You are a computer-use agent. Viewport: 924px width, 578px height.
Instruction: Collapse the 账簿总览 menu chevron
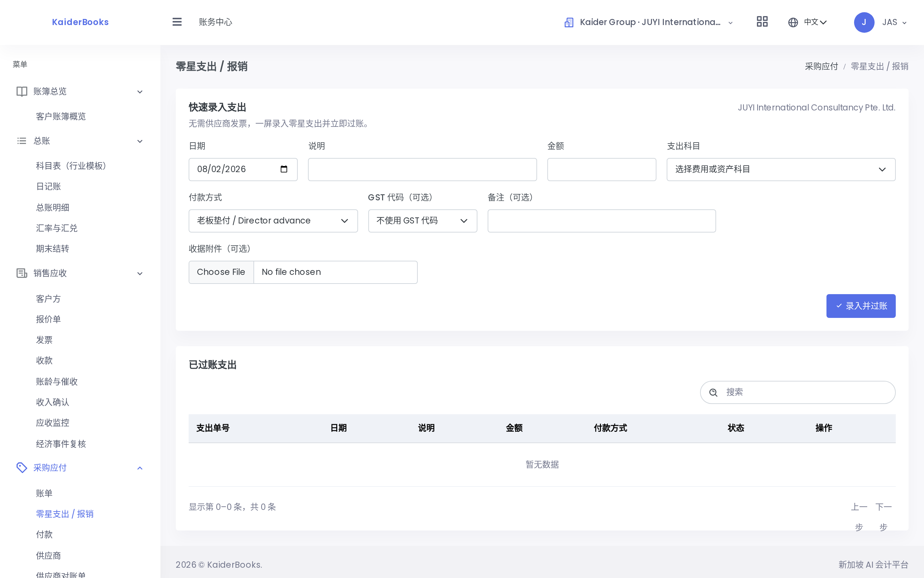tap(140, 92)
